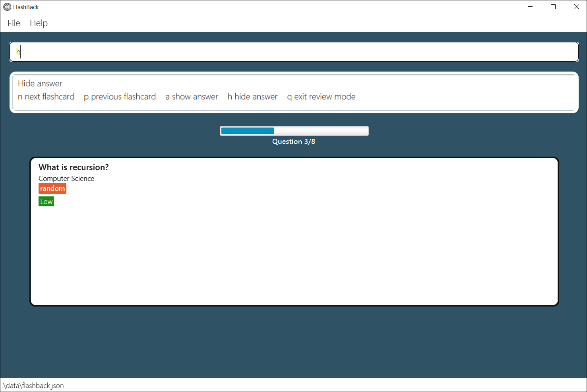Viewport: 587px width, 392px height.
Task: Click the Question 3/8 label
Action: click(x=294, y=141)
